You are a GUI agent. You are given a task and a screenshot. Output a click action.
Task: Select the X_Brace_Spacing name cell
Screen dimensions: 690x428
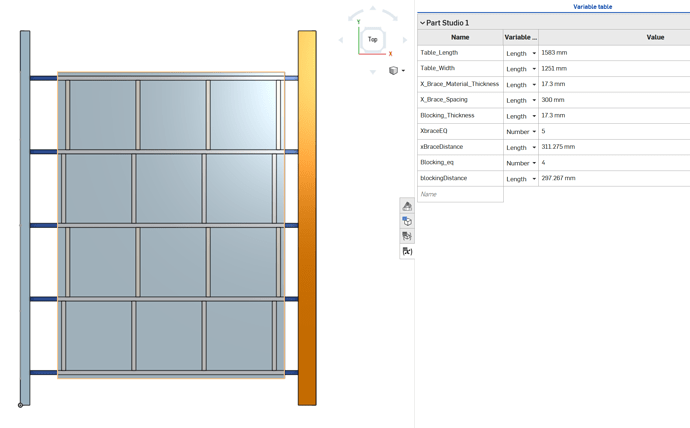(x=460, y=100)
